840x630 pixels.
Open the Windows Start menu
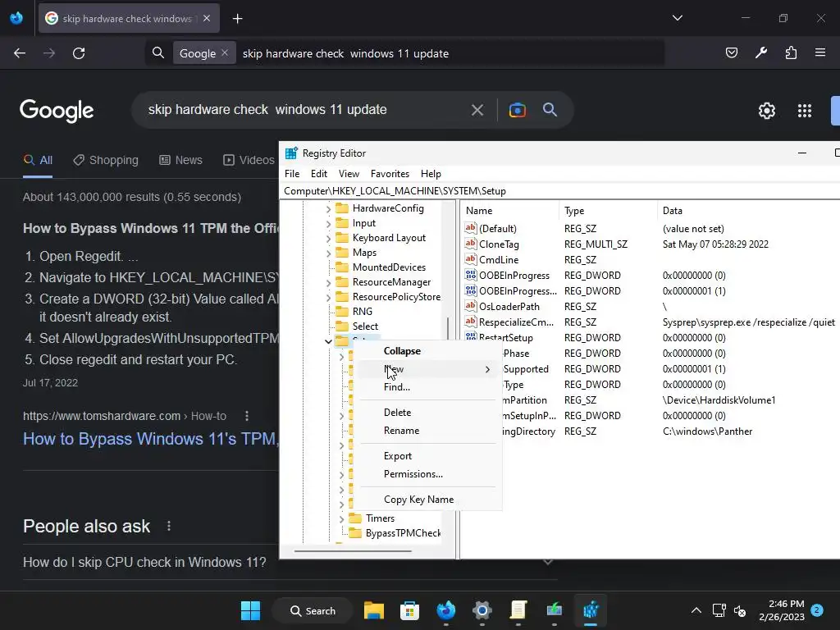click(250, 610)
